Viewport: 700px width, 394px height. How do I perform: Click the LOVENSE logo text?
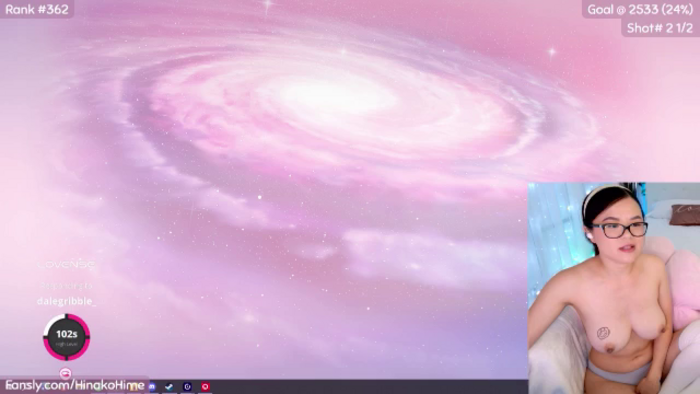coord(66,264)
